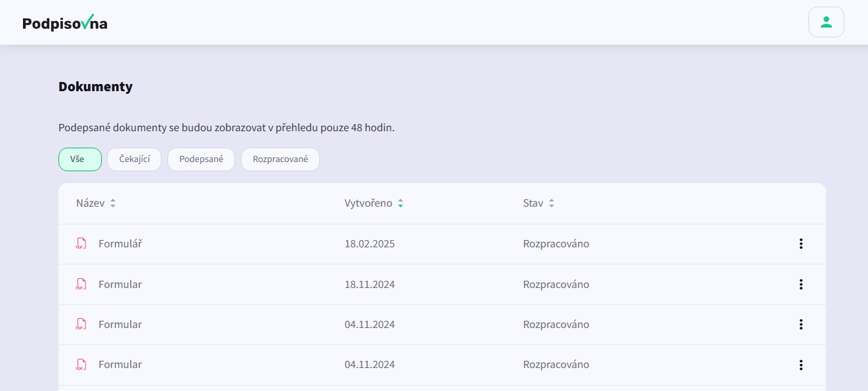Open actions menu for Formulář dated 18.02.2025
868x391 pixels.
pos(800,244)
